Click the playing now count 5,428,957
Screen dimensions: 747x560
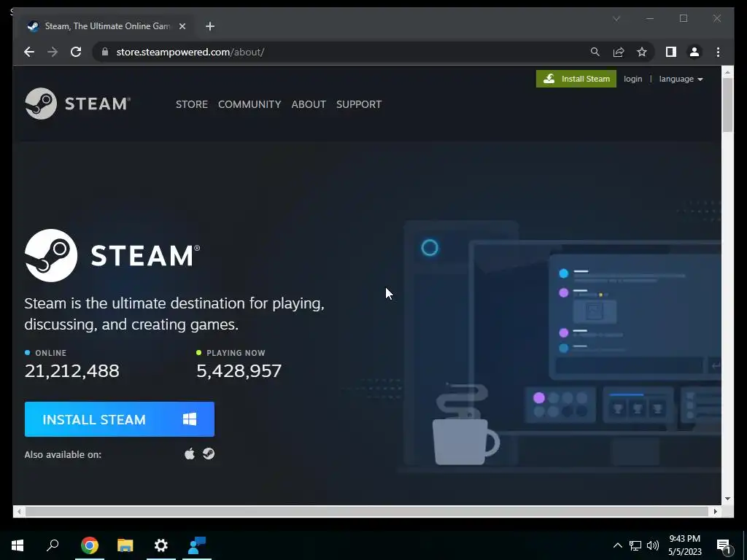[239, 370]
